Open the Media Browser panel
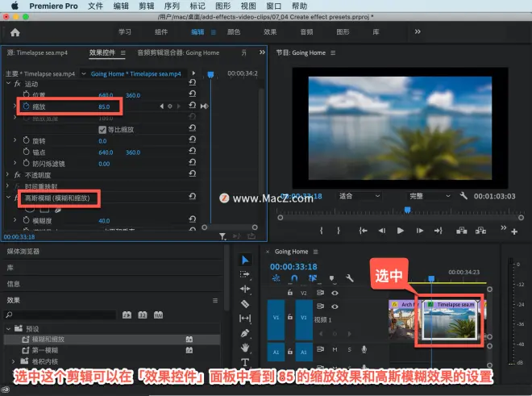Viewport: 532px width, 396px height. pos(23,252)
